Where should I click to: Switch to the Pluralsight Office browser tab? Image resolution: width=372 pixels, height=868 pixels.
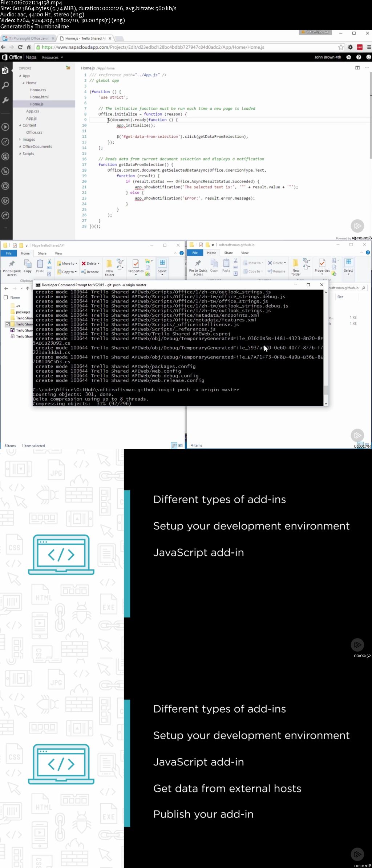[28, 38]
